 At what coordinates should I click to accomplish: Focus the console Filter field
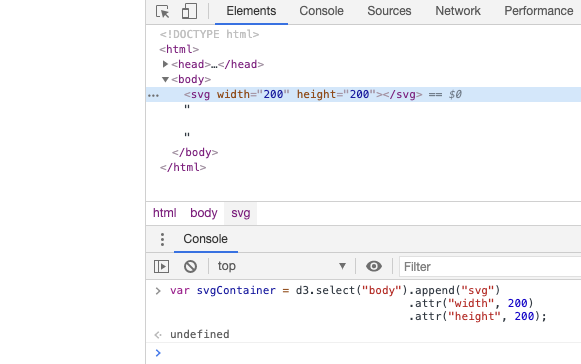[490, 267]
